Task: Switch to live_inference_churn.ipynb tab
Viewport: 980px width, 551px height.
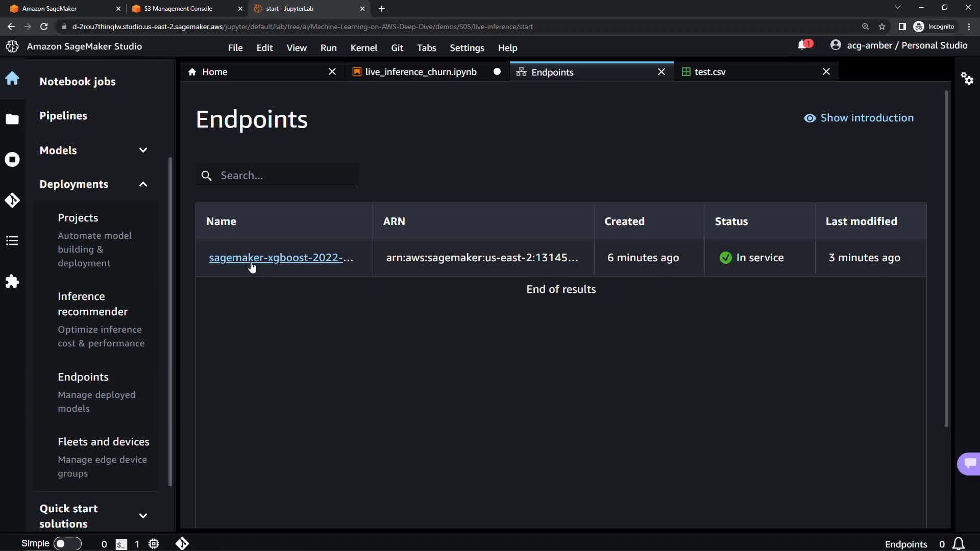Action: point(421,72)
